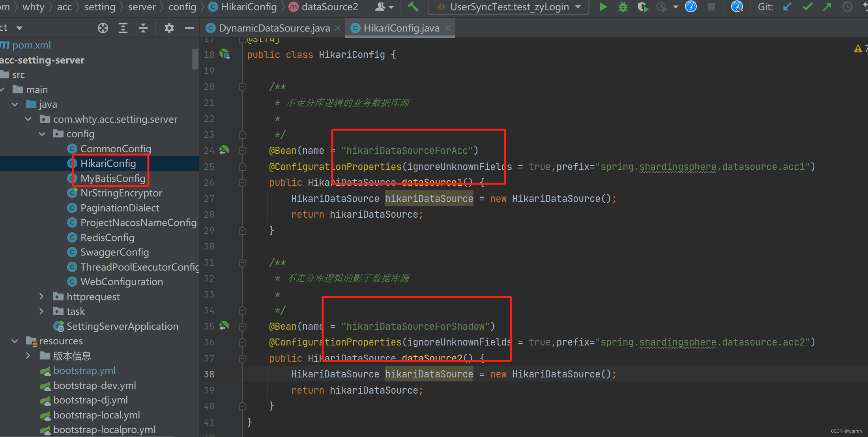Click Expand All in project panel
868x437 pixels.
tap(123, 28)
